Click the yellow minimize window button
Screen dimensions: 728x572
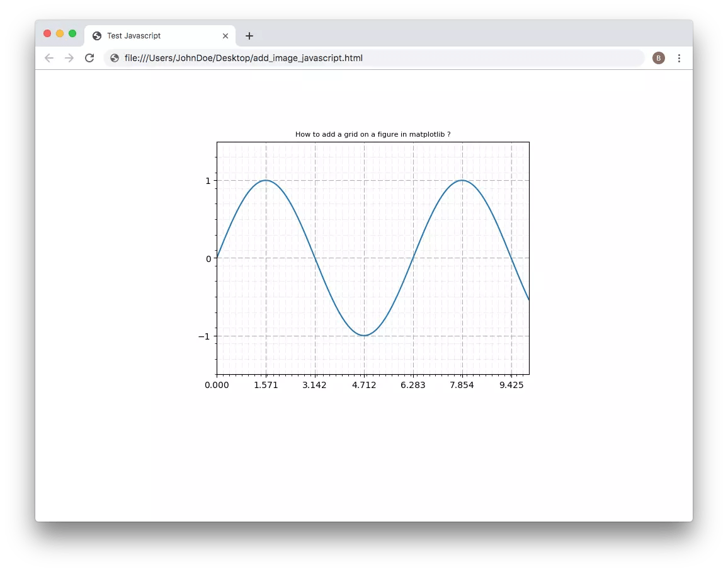pos(60,33)
